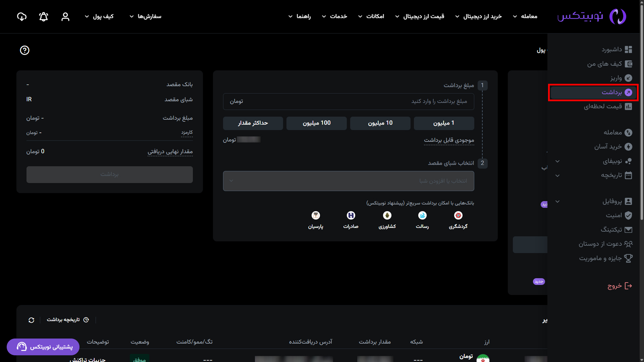Viewport: 644px width, 362px height.
Task: Click the حداکثر مقدار button
Action: (x=253, y=123)
